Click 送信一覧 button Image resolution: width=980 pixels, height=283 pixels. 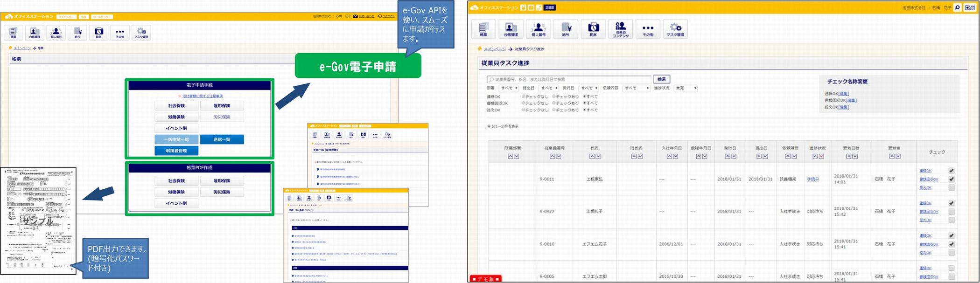pyautogui.click(x=222, y=139)
